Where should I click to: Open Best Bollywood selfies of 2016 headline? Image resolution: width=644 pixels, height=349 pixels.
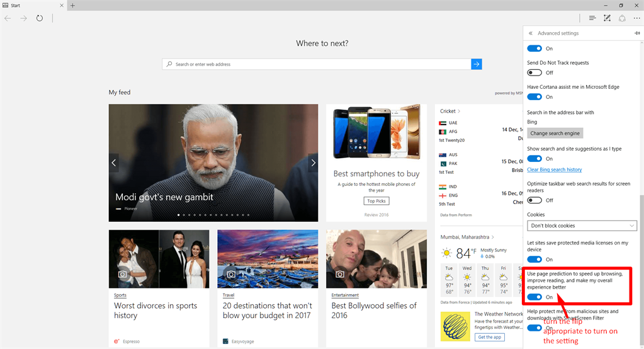(374, 311)
